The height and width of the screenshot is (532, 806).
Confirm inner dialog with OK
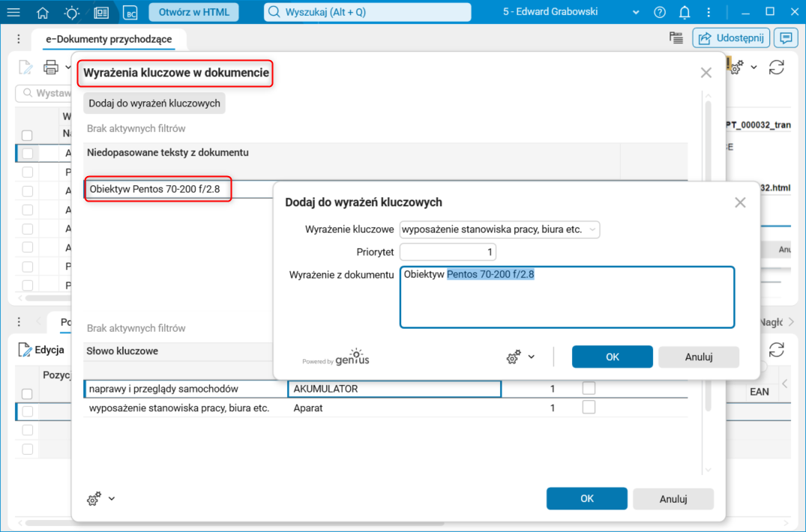click(613, 357)
